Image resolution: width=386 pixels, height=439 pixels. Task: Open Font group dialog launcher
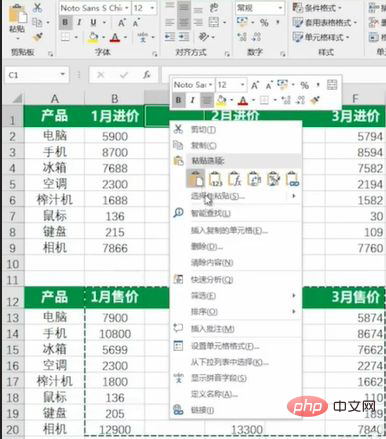pos(155,53)
